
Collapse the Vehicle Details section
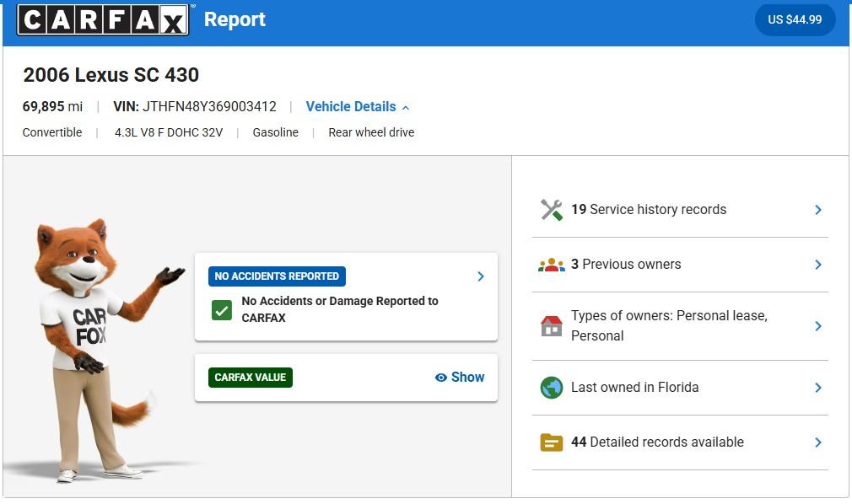358,107
